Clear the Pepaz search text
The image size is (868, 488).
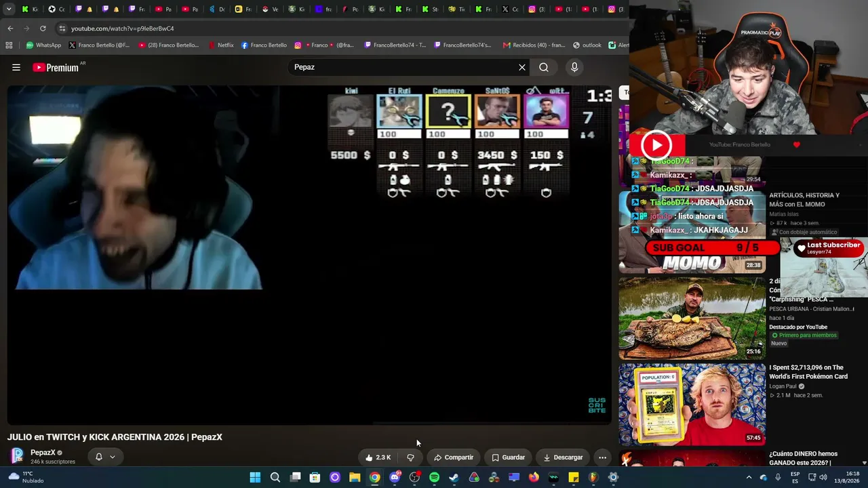pyautogui.click(x=522, y=67)
